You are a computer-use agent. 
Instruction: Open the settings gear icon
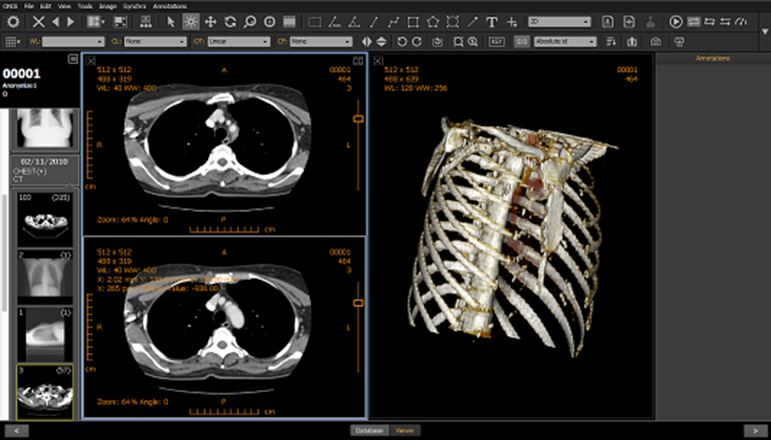[13, 22]
